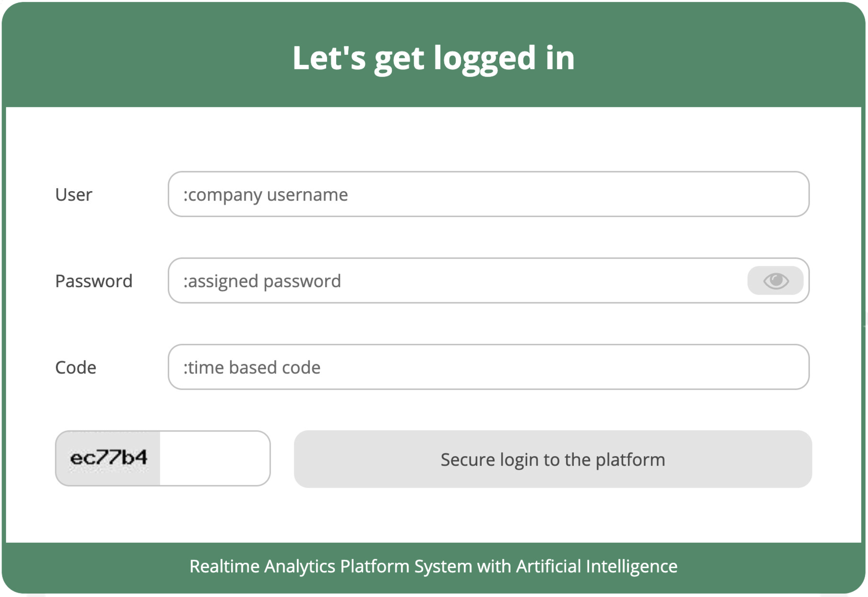Screen dimensions: 868x597
Task: Click the green header banner
Action: [434, 54]
